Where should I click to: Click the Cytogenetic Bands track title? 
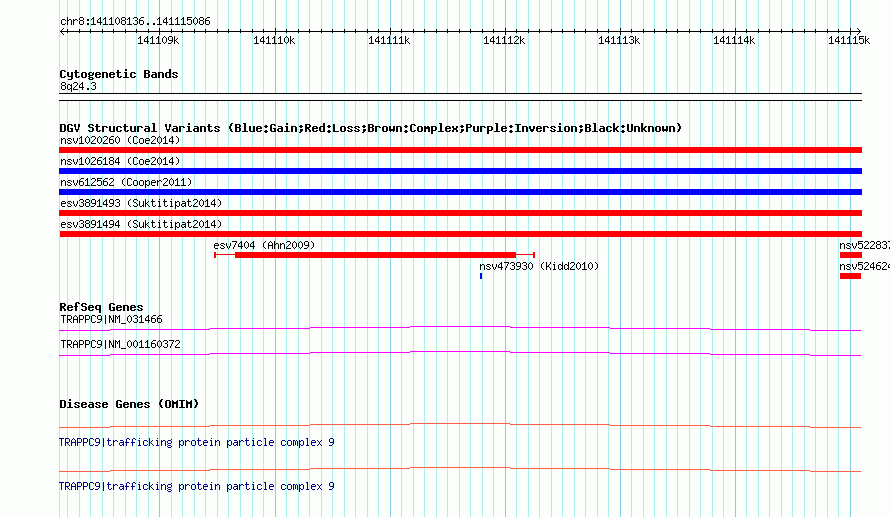tap(119, 74)
